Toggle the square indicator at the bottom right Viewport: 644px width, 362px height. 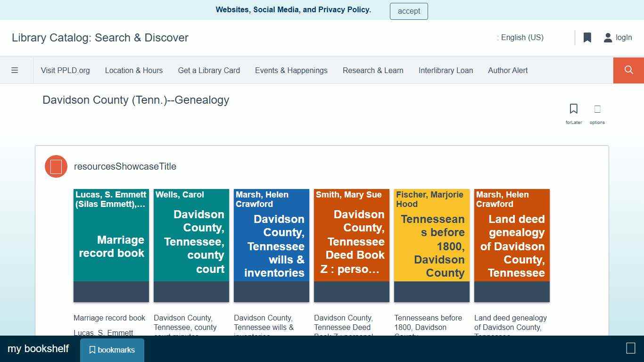click(630, 348)
